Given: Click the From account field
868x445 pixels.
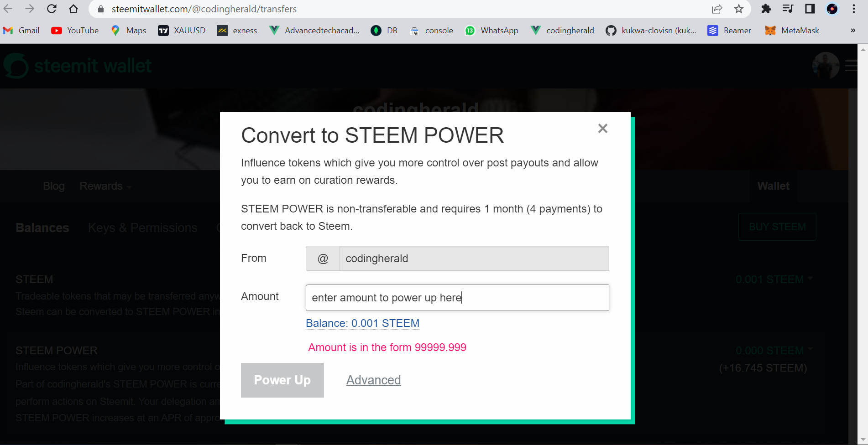Looking at the screenshot, I should pyautogui.click(x=474, y=259).
